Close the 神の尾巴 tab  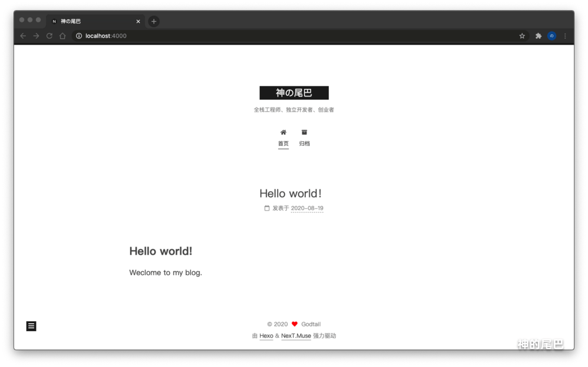[138, 21]
